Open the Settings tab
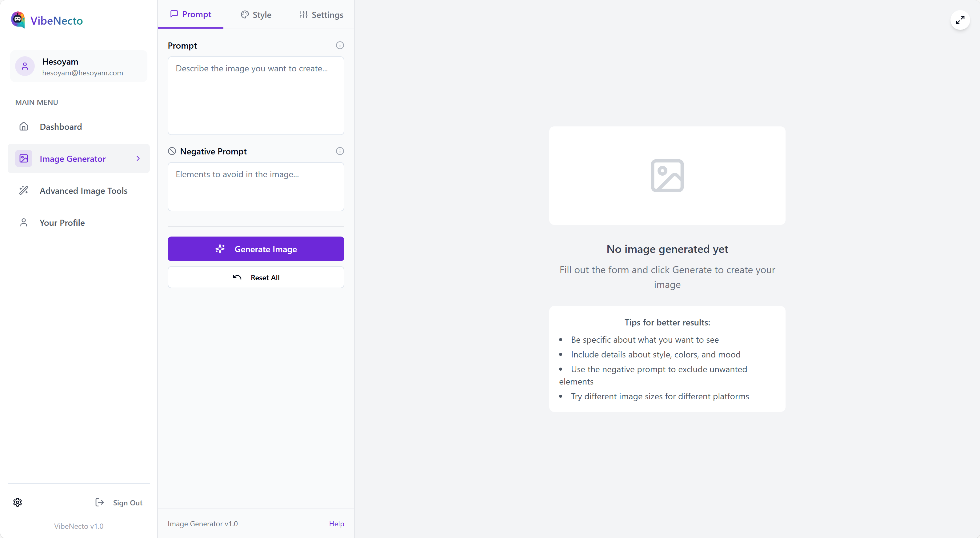The image size is (980, 538). pos(321,15)
